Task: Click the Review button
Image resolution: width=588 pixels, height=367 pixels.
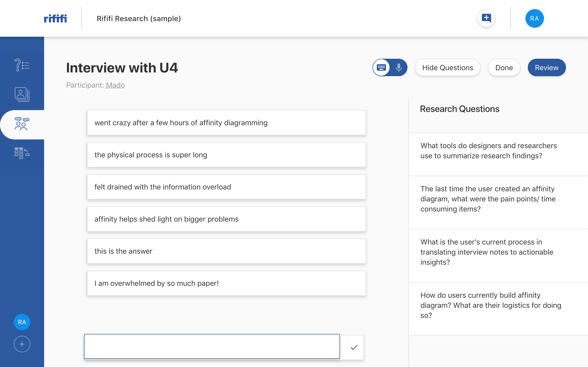Action: pyautogui.click(x=546, y=67)
